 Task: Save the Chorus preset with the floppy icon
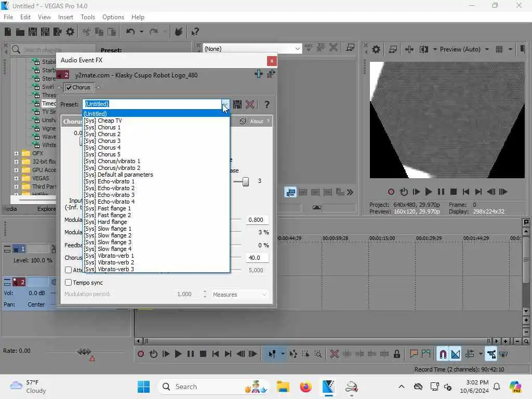pos(237,104)
